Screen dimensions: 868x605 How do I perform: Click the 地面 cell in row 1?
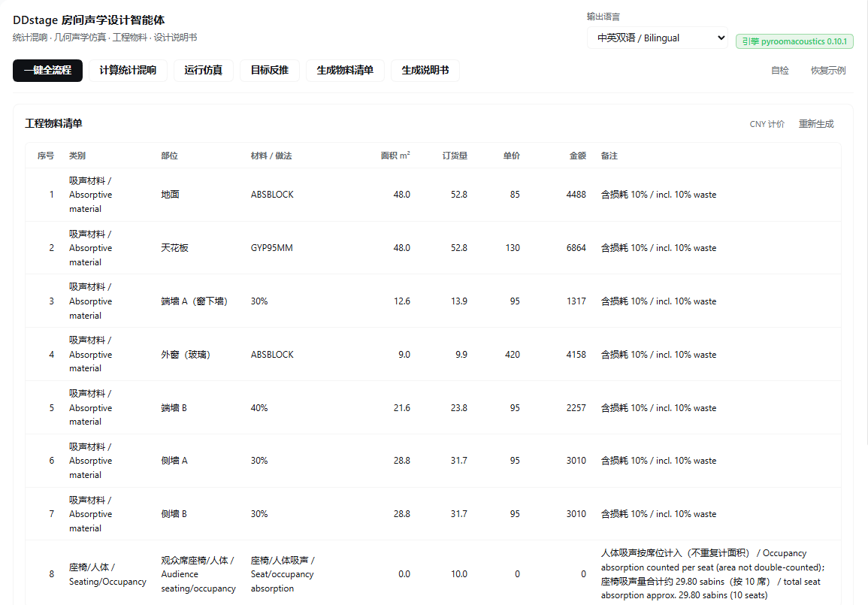[x=170, y=195]
